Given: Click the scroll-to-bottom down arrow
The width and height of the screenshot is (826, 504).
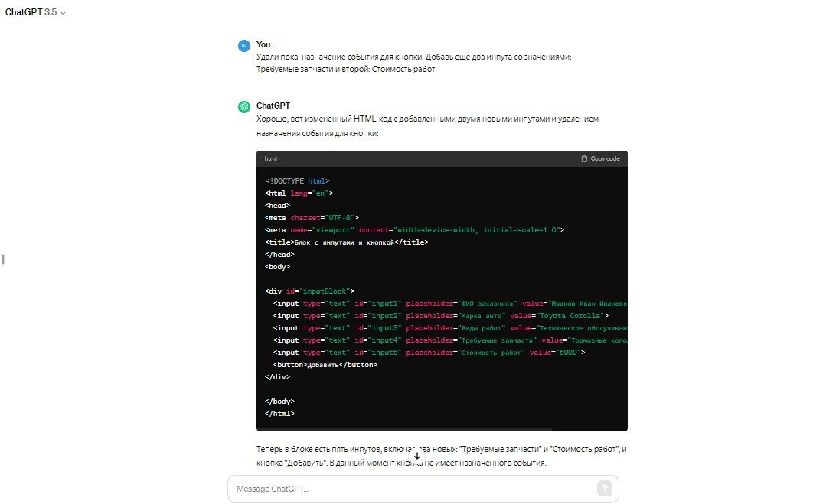Looking at the screenshot, I should pos(417,457).
